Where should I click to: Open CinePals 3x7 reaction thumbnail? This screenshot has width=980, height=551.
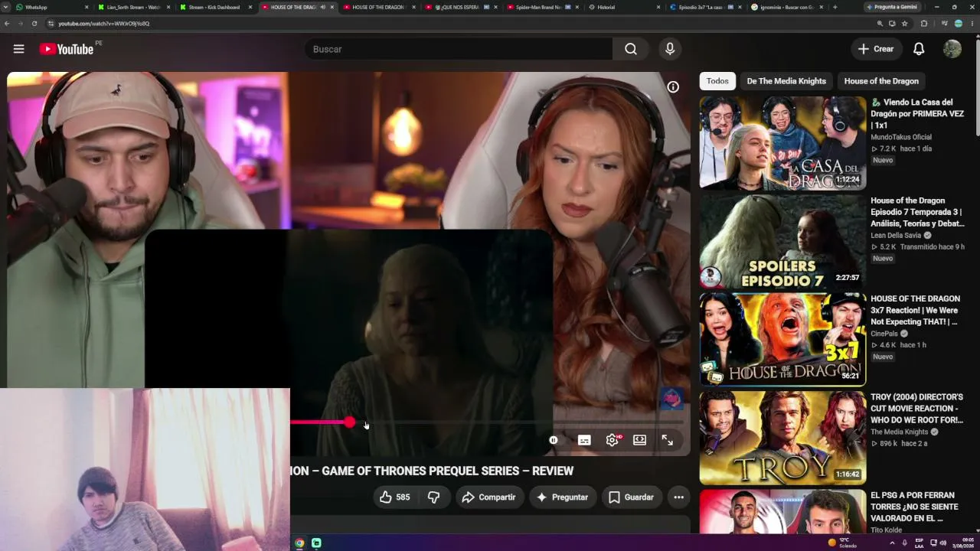pyautogui.click(x=782, y=339)
